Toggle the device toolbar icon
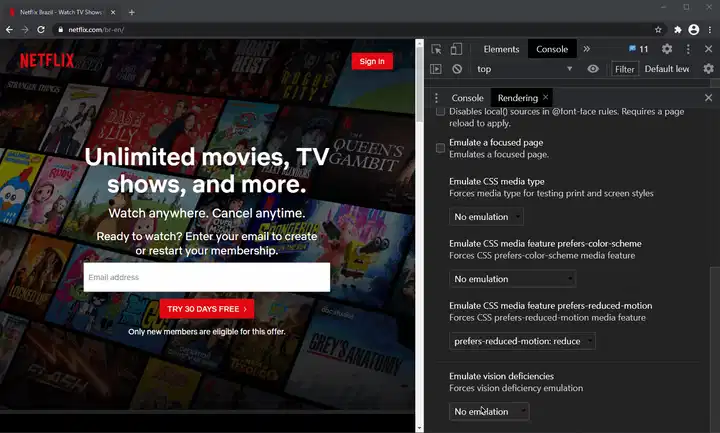720x433 pixels. coord(456,49)
